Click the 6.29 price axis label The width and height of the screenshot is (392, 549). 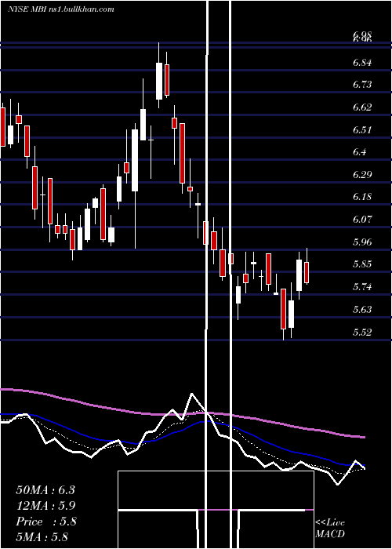pyautogui.click(x=362, y=174)
